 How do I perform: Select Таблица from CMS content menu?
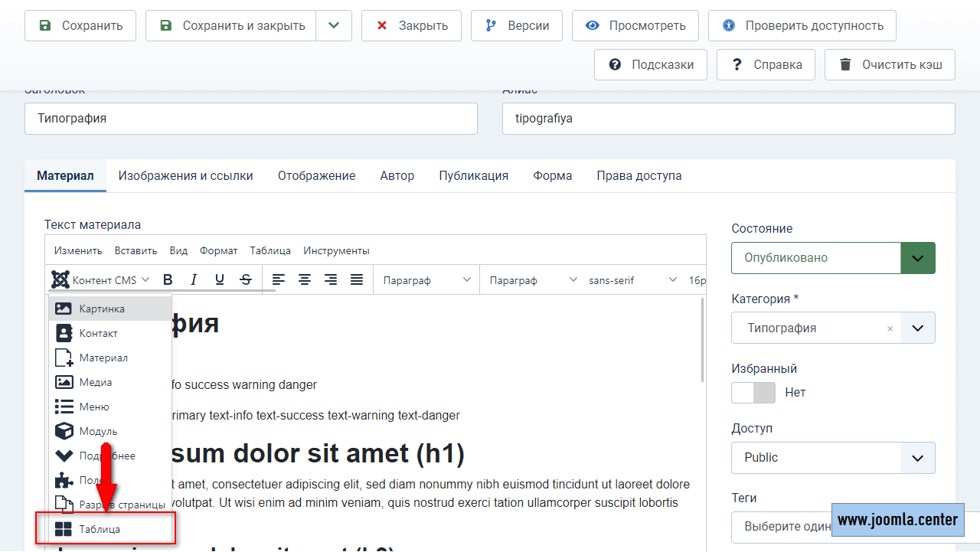(100, 529)
